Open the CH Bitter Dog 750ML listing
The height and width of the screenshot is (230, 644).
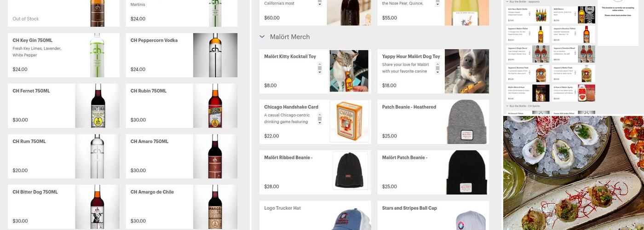click(x=41, y=206)
